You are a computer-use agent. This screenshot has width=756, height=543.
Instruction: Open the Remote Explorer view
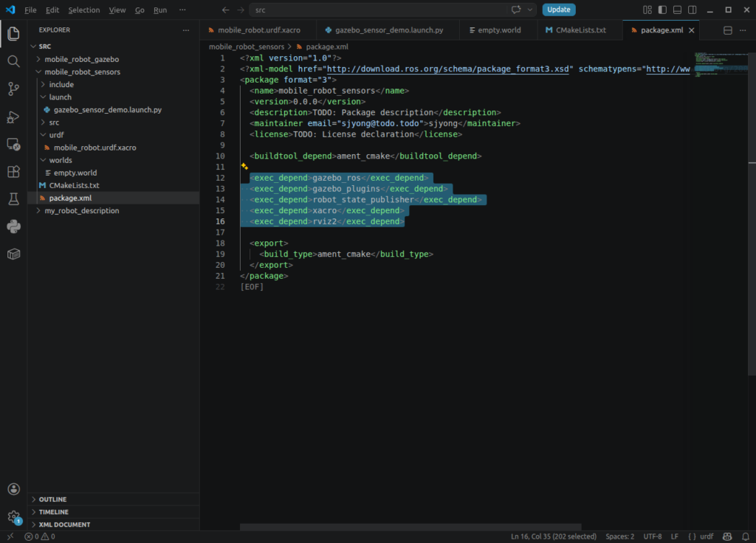tap(13, 144)
